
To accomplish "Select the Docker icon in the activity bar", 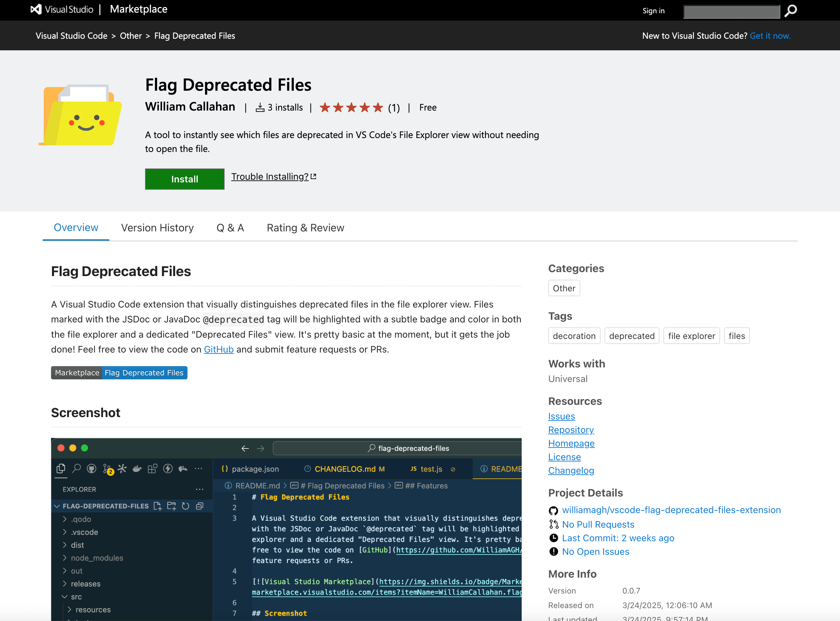I will (137, 469).
